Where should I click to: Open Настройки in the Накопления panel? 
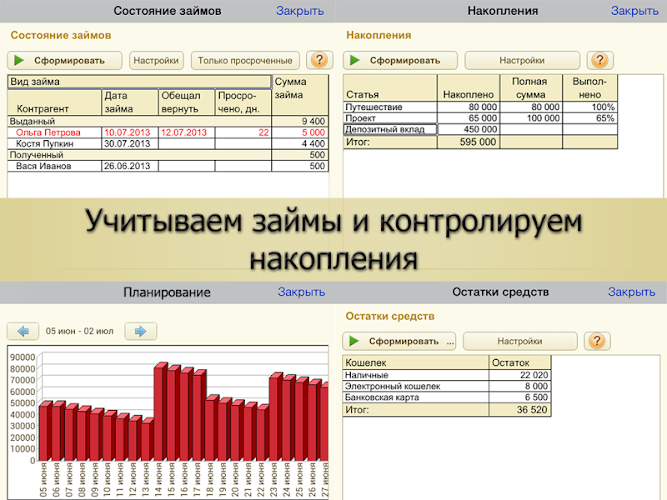pyautogui.click(x=522, y=60)
